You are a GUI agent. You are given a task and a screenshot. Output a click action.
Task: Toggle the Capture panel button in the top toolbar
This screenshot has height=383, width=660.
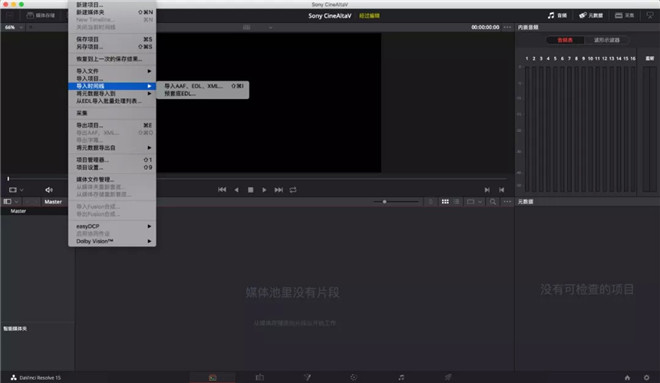coord(625,16)
